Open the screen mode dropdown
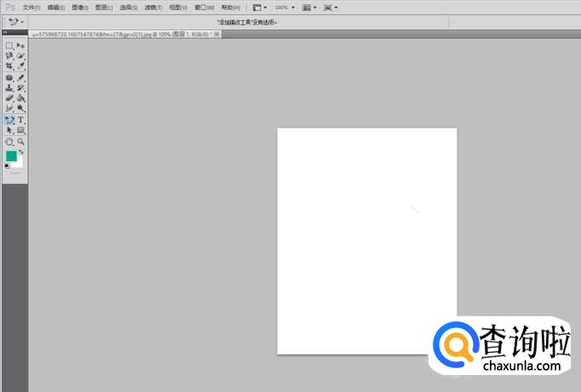Image resolution: width=581 pixels, height=392 pixels. click(331, 8)
